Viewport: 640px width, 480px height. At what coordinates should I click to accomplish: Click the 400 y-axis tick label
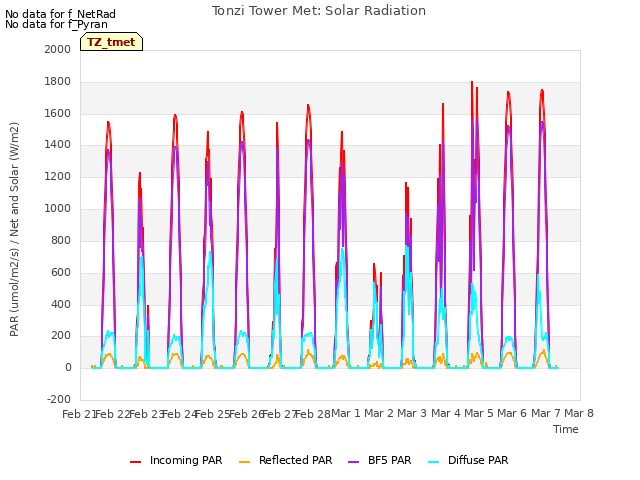coord(61,304)
